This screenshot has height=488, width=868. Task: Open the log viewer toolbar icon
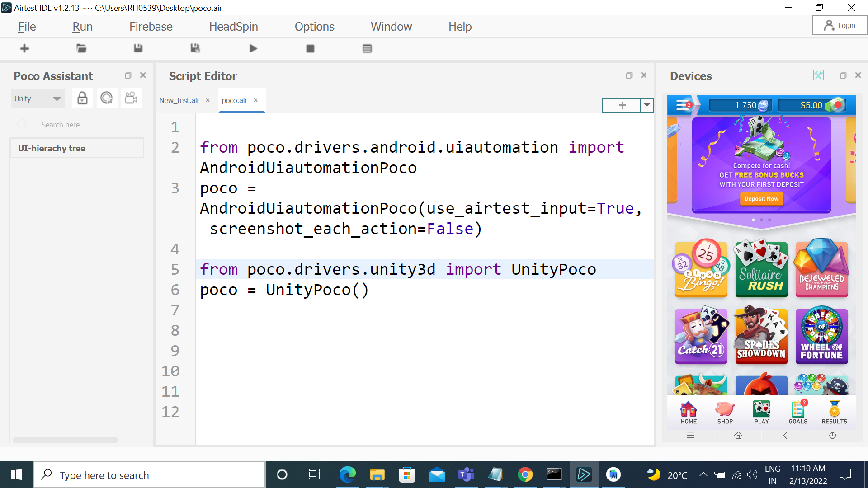point(367,48)
